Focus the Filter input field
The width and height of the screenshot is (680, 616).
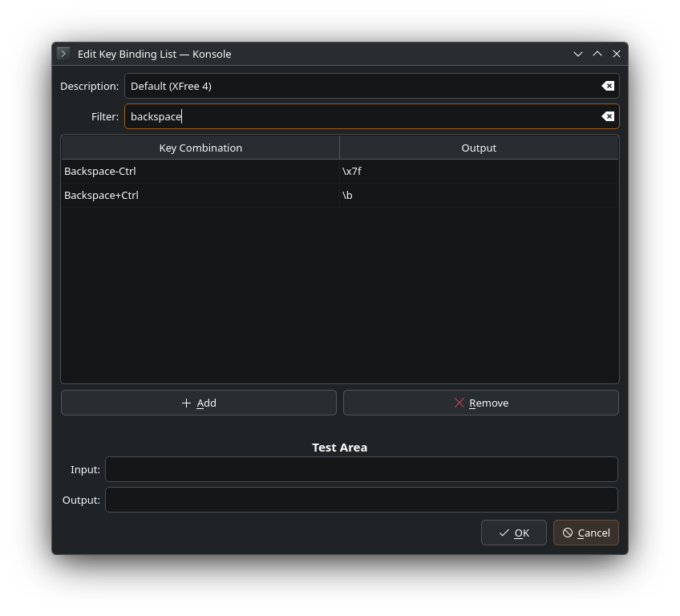pos(361,116)
